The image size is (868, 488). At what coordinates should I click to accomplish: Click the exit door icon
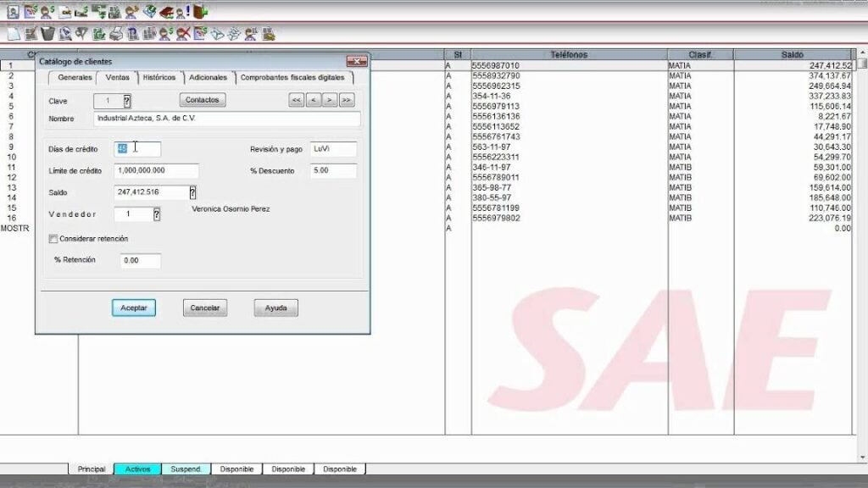point(200,11)
